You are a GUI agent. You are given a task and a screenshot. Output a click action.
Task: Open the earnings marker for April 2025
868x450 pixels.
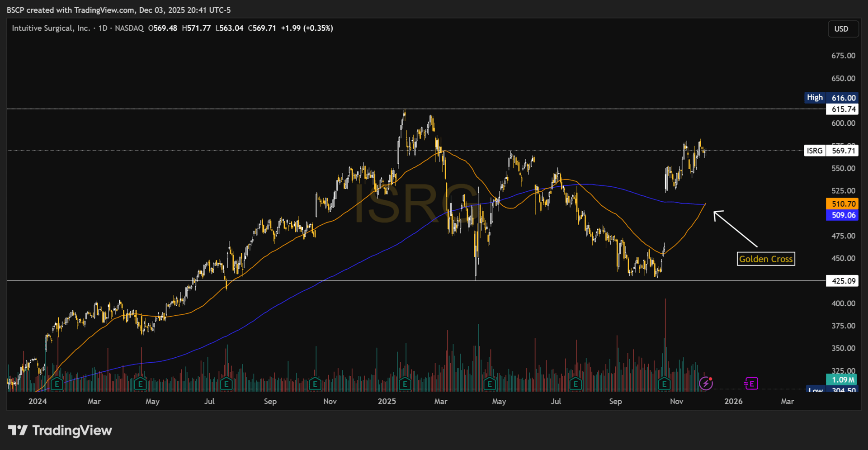(490, 384)
